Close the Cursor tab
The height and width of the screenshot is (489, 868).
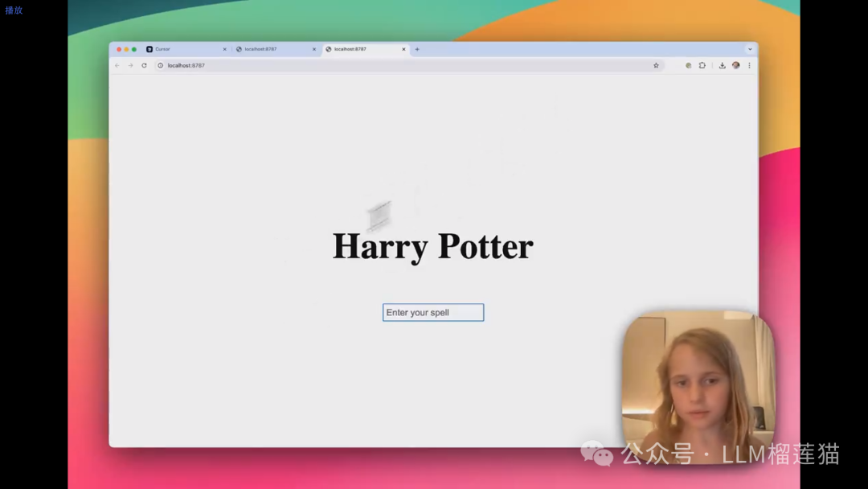[224, 49]
